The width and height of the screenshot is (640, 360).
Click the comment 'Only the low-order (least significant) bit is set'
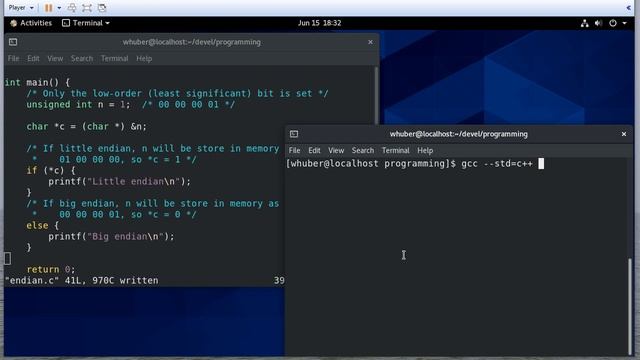177,93
